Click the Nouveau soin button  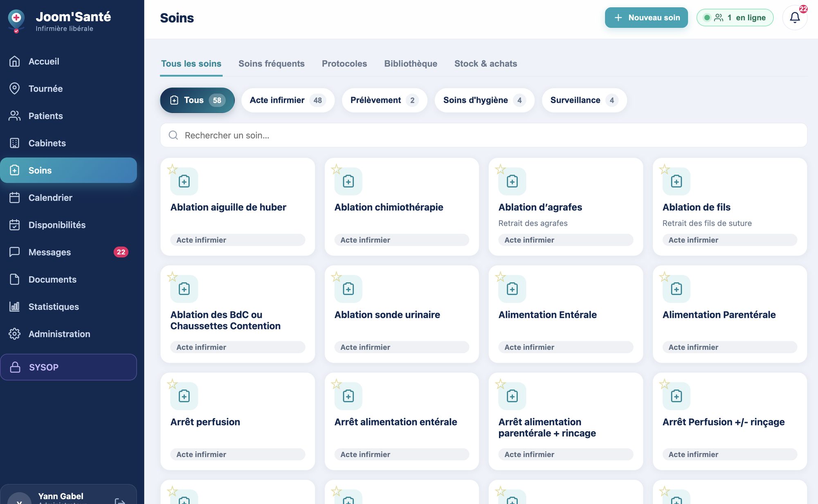click(x=646, y=18)
